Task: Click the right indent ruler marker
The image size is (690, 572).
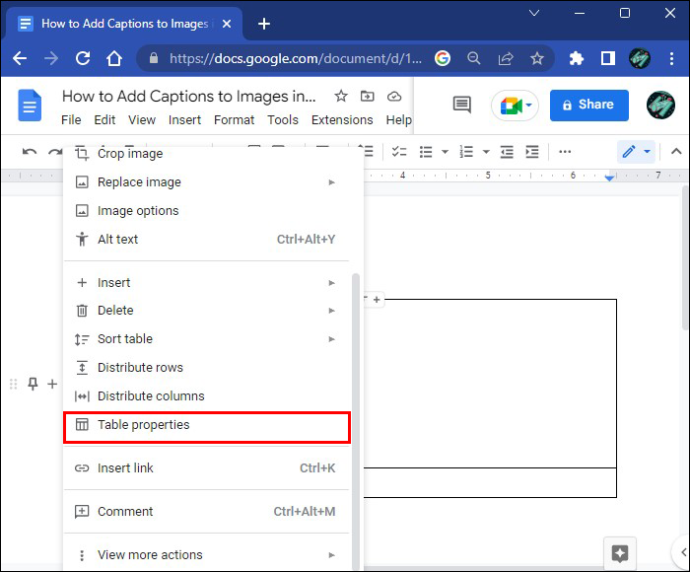Action: [609, 178]
